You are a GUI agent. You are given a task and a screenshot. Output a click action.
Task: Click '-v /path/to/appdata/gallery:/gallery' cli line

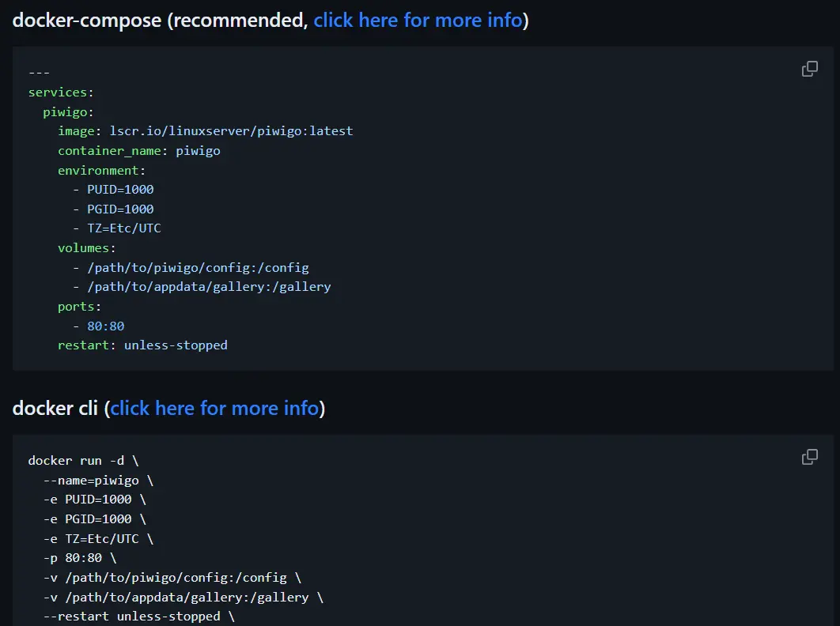(x=176, y=597)
